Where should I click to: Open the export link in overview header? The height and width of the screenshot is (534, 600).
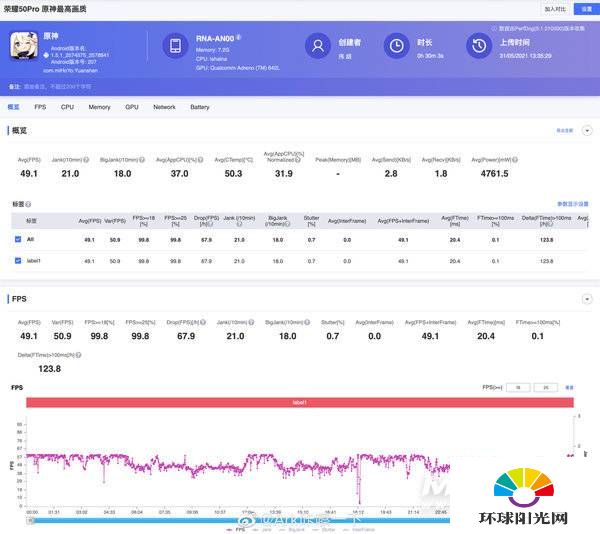[565, 130]
